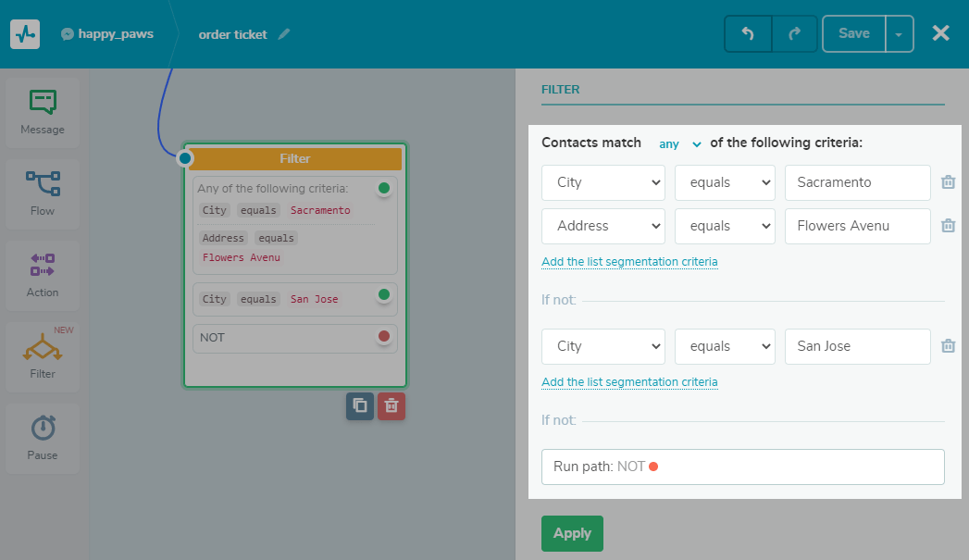Click the red NOT output connector dot
Screen dimensions: 969x560
coord(384,336)
